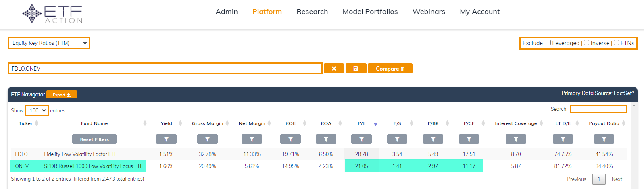
Task: Open P/BK column filter
Action: (x=433, y=139)
